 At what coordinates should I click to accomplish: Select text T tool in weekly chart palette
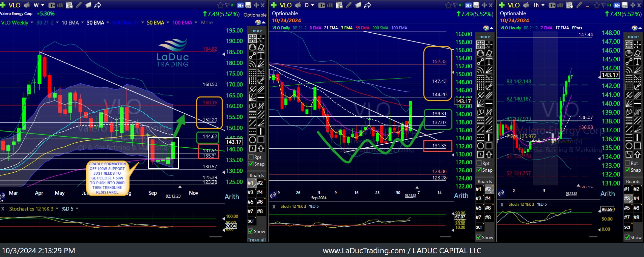click(x=261, y=56)
